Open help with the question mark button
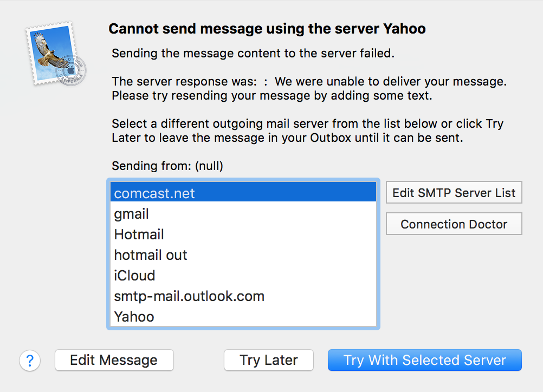The image size is (543, 392). click(x=30, y=361)
